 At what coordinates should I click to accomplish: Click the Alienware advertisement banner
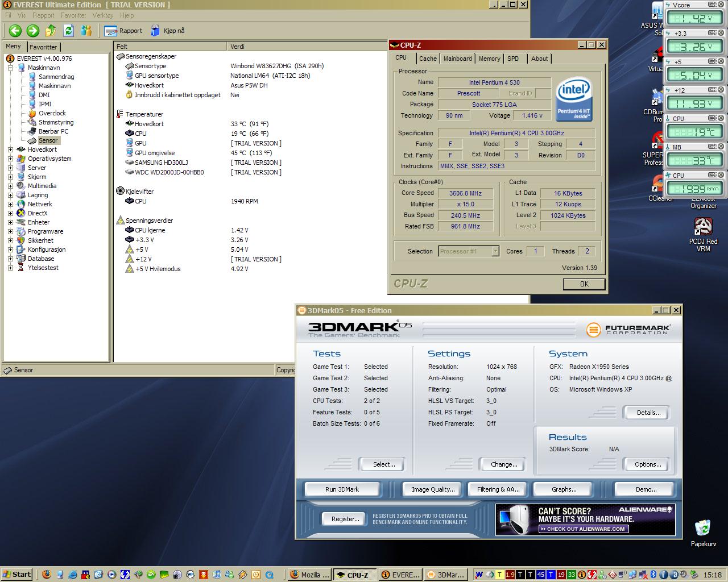[x=585, y=519]
